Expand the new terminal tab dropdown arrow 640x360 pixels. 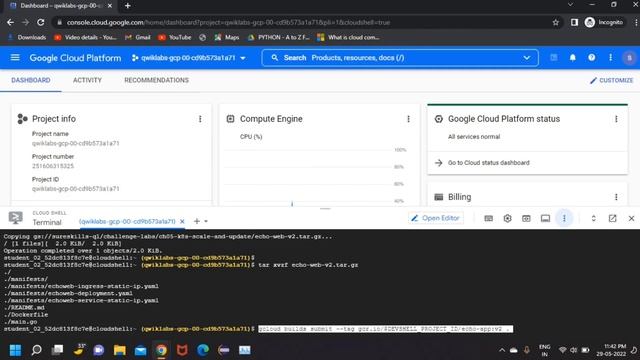pyautogui.click(x=206, y=221)
